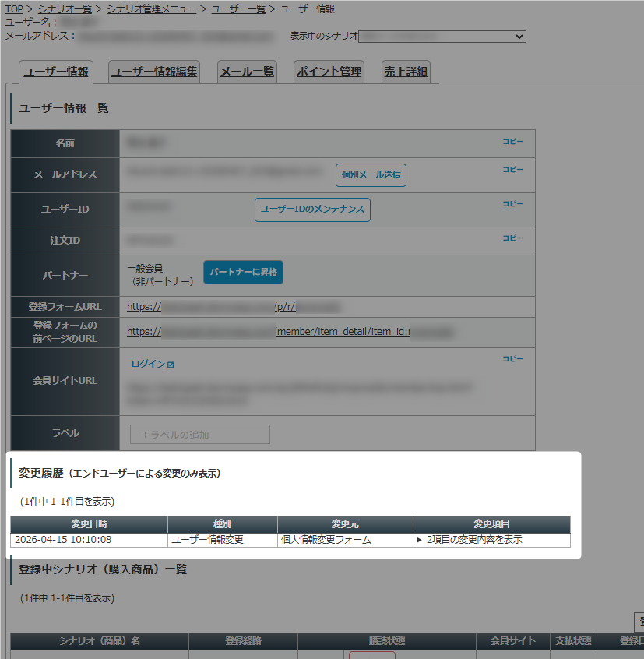Copy the メールアドレス row value
This screenshot has width=644, height=659.
point(512,170)
